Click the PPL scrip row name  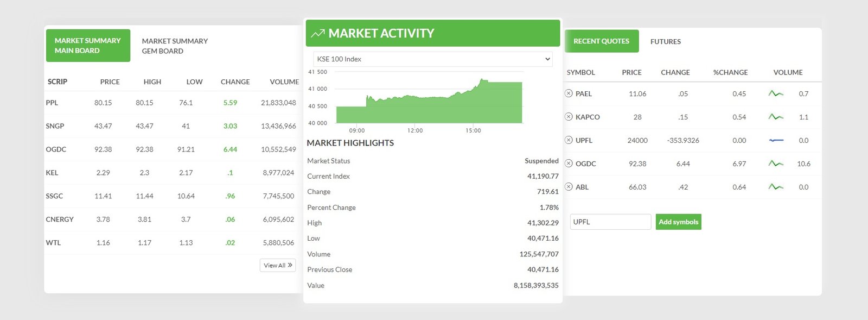52,103
